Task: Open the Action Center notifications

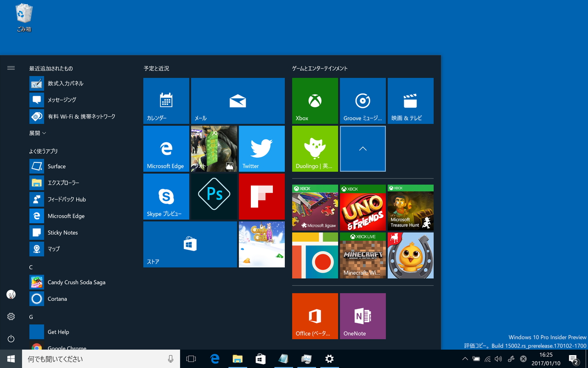Action: [x=573, y=359]
